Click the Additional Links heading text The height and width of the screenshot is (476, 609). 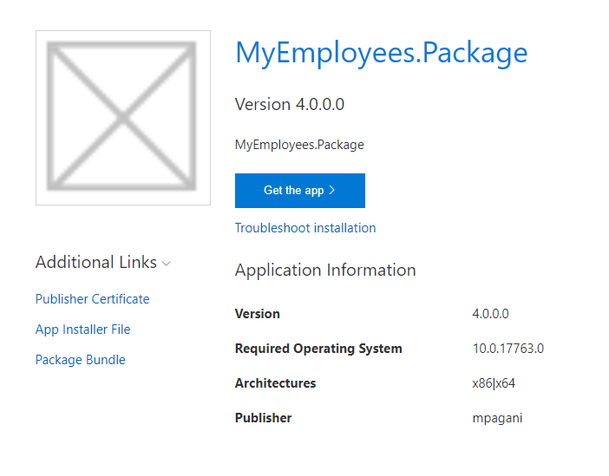tap(96, 262)
